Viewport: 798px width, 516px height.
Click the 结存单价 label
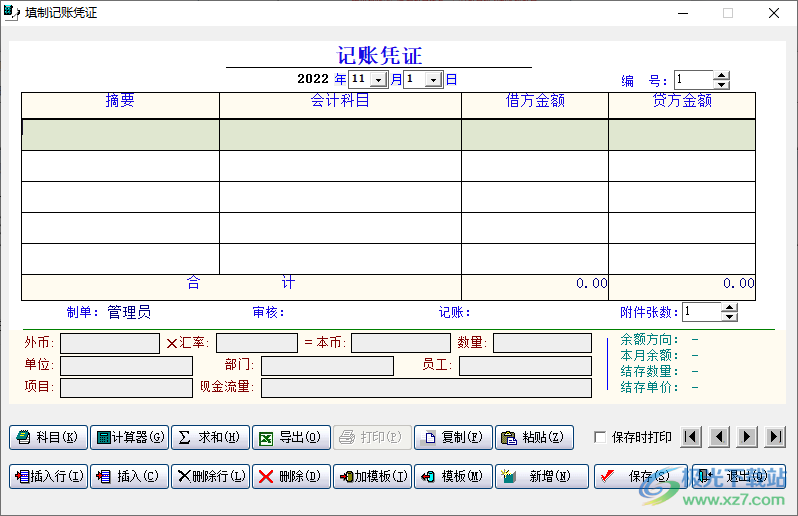point(649,387)
